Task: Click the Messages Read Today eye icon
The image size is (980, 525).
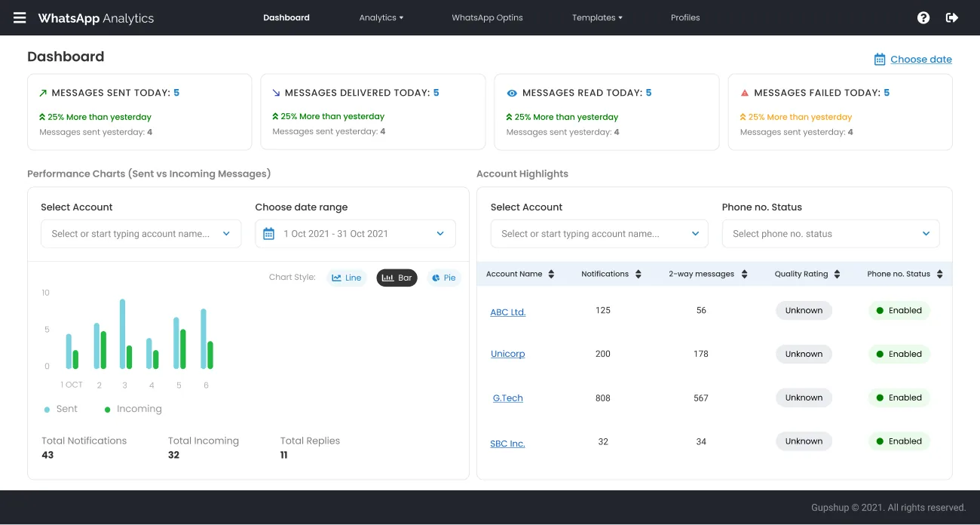Action: coord(512,94)
